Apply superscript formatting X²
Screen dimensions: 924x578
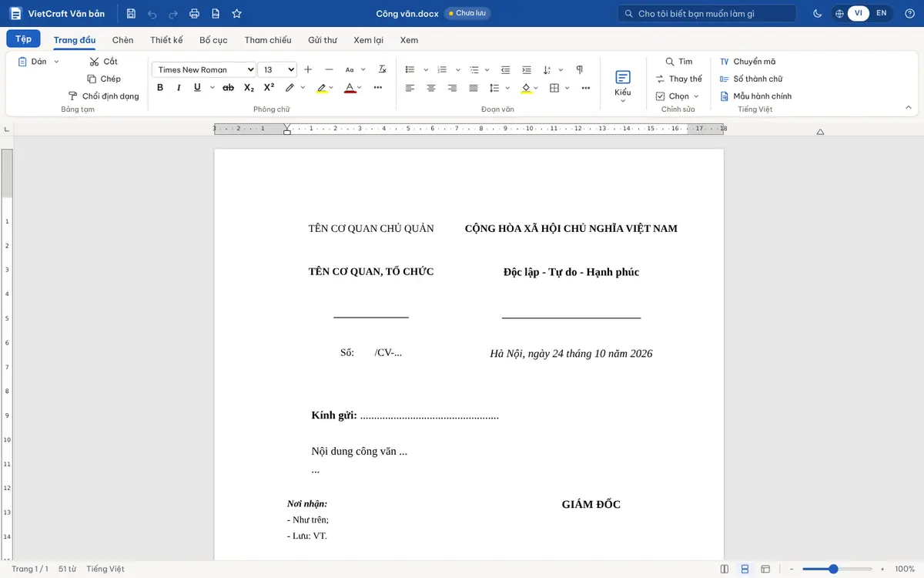coord(269,88)
